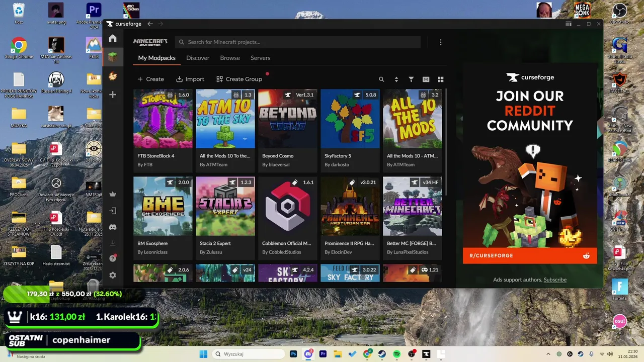Open three-dot more options menu
The width and height of the screenshot is (644, 362).
tap(440, 42)
